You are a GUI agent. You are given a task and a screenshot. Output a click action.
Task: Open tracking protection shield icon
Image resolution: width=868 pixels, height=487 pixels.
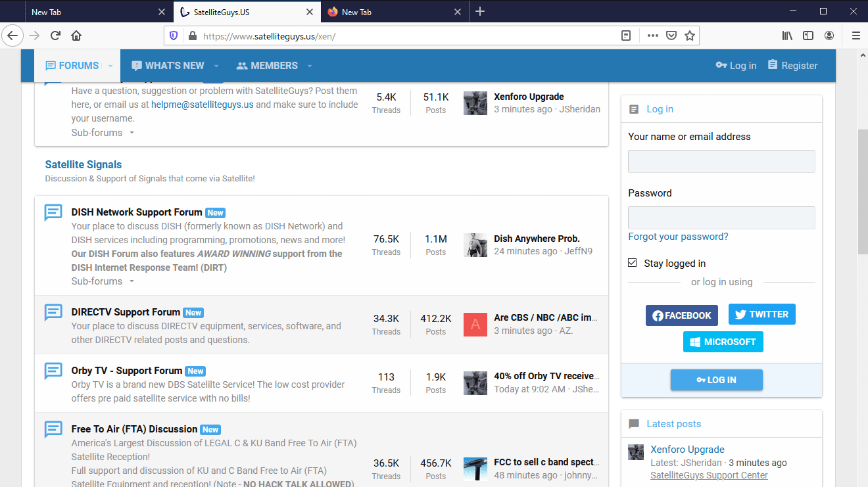(x=174, y=36)
